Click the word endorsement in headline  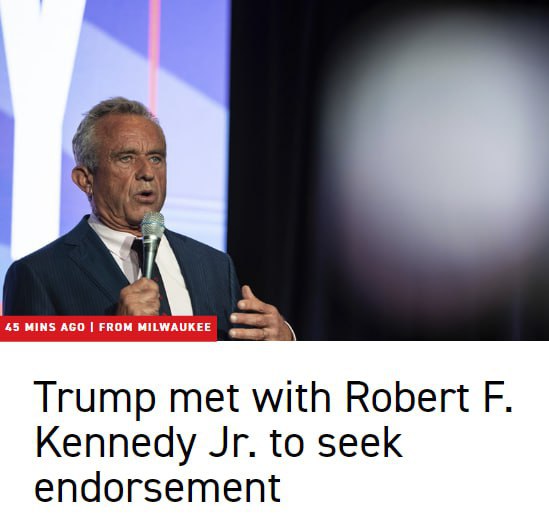157,487
